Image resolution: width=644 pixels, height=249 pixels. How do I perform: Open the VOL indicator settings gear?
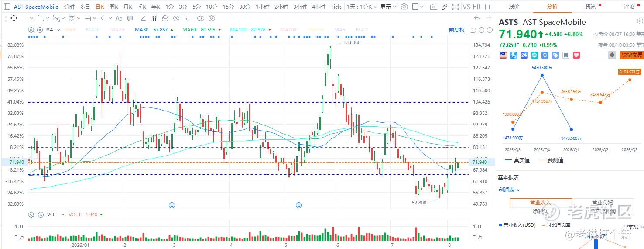click(x=31, y=214)
